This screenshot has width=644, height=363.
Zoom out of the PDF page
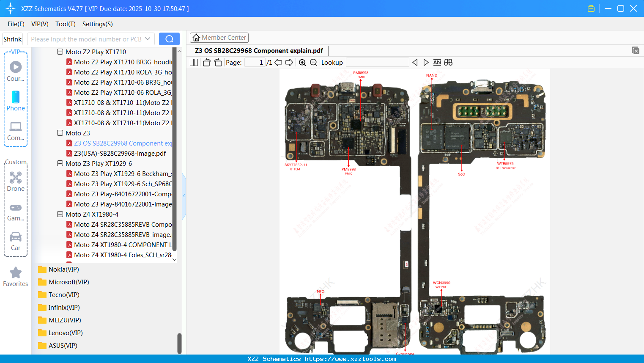(313, 62)
